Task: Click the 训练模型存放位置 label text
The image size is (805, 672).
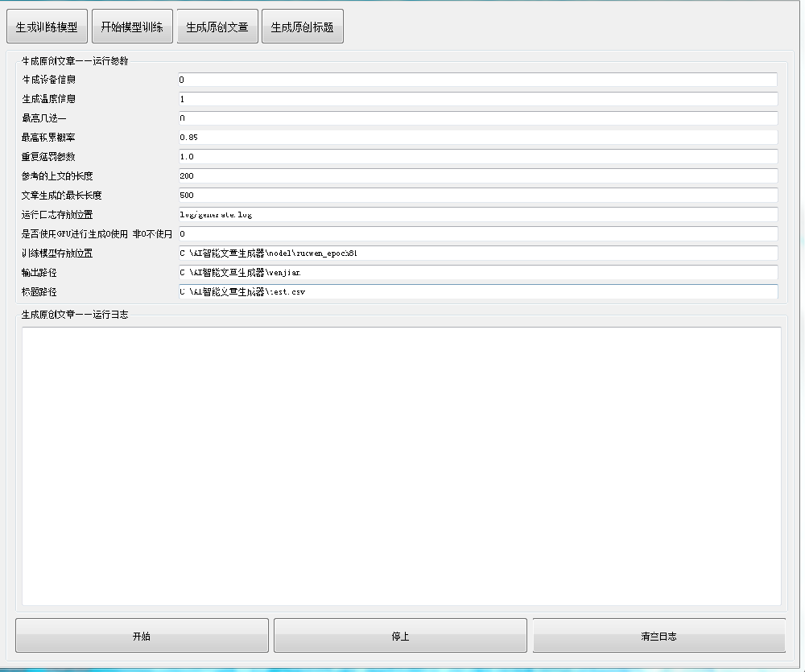Action: pos(57,253)
